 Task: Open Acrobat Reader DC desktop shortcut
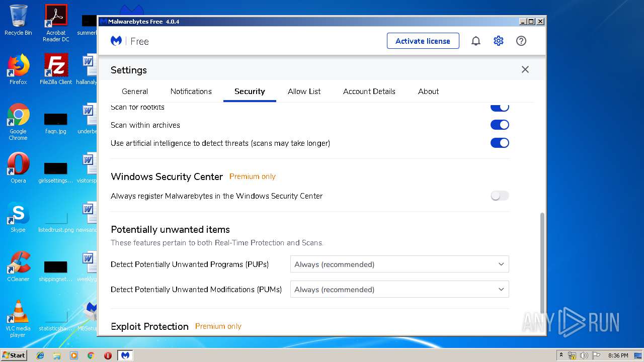[56, 23]
